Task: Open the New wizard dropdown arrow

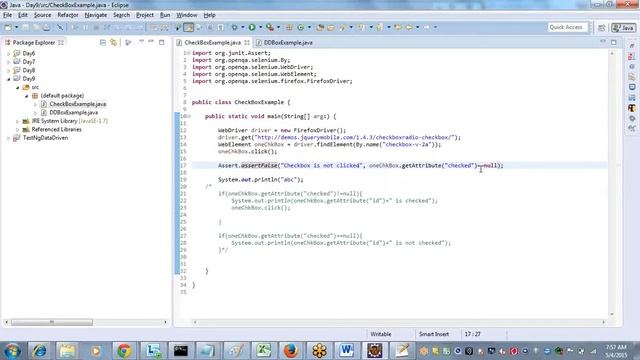Action: (x=16, y=27)
